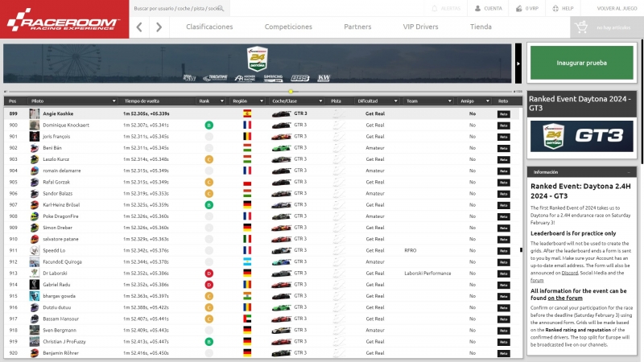Go back with the left arrow

pyautogui.click(x=139, y=27)
